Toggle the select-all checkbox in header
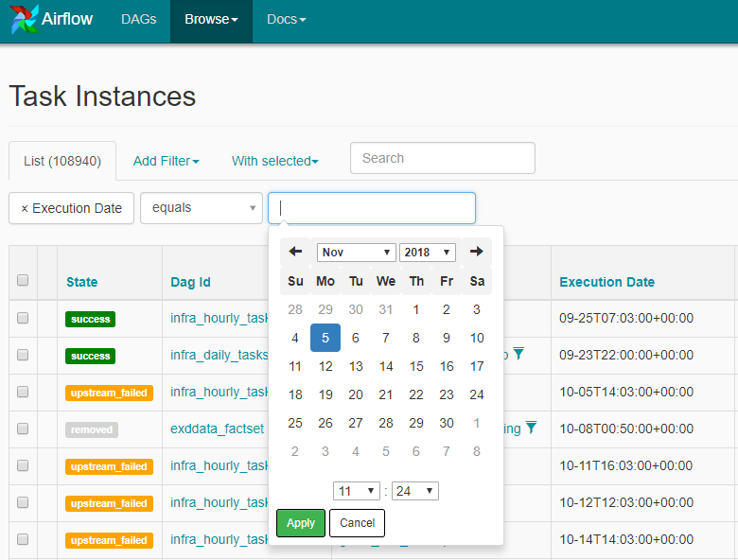Screen dimensions: 738x560 coord(23,280)
